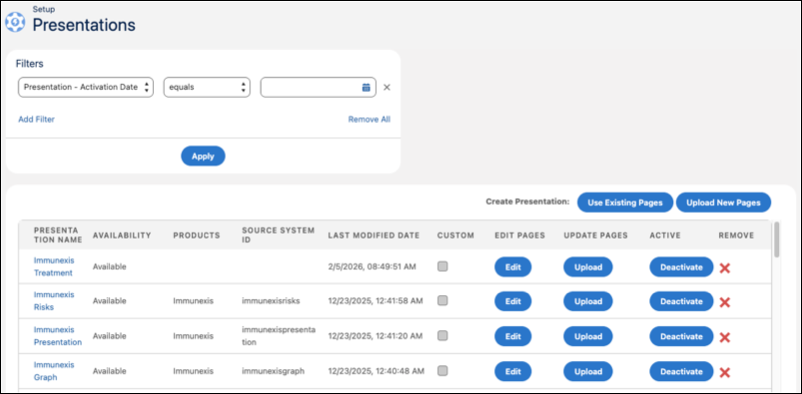
Task: Edit pages for Immunexis Presentation
Action: pos(513,336)
